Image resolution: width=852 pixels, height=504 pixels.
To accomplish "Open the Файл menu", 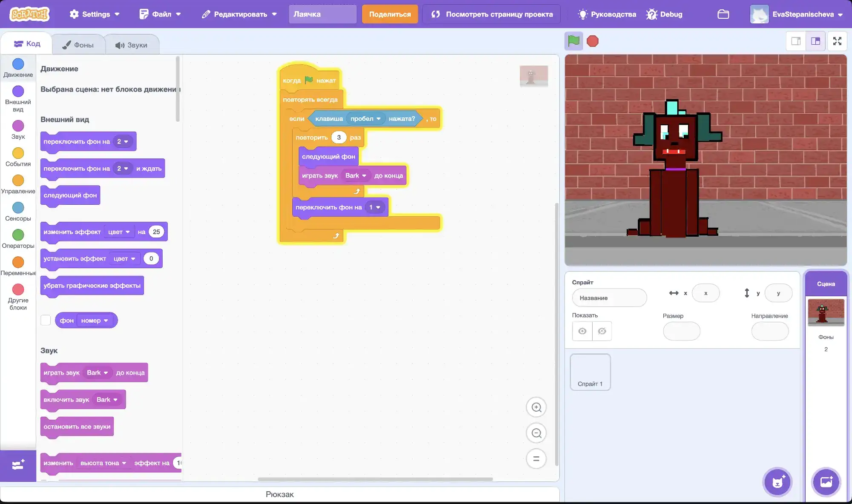I will click(x=160, y=14).
